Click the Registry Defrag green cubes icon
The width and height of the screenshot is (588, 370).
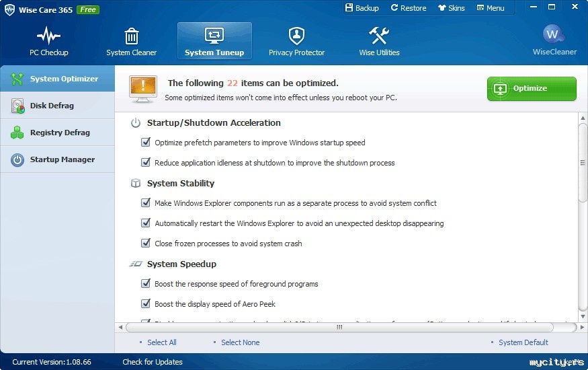pyautogui.click(x=17, y=133)
